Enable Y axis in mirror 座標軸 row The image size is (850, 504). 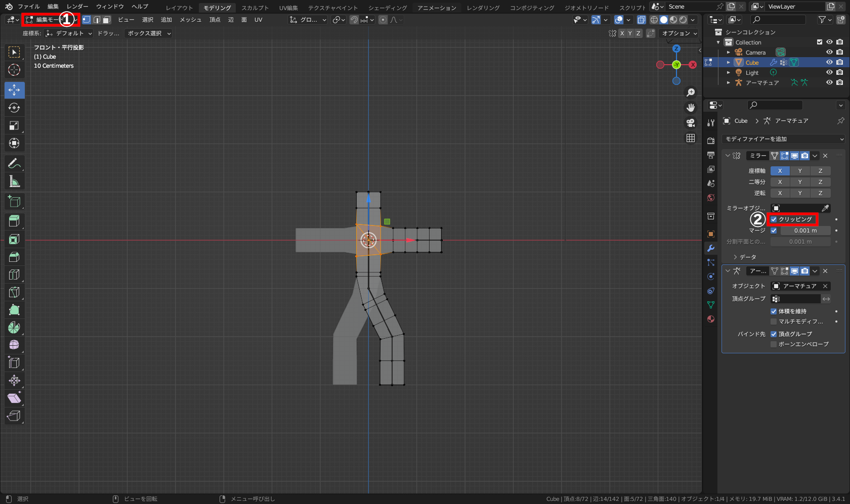(800, 171)
